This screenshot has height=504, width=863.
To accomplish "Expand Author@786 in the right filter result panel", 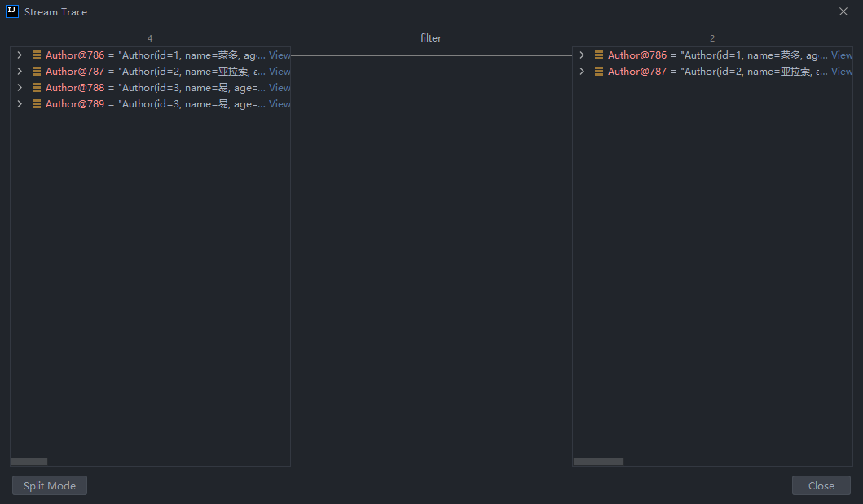I will (x=582, y=55).
